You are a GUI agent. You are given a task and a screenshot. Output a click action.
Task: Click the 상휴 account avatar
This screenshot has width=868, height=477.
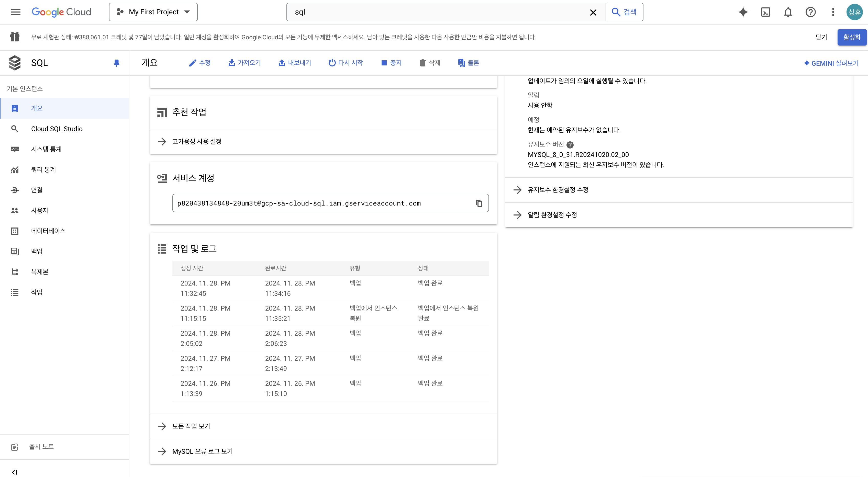tap(854, 12)
